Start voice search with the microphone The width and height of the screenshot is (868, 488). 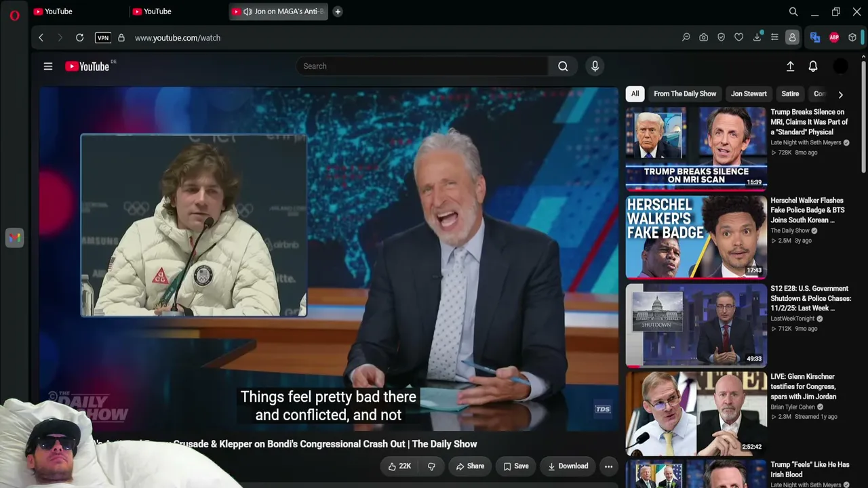click(595, 66)
